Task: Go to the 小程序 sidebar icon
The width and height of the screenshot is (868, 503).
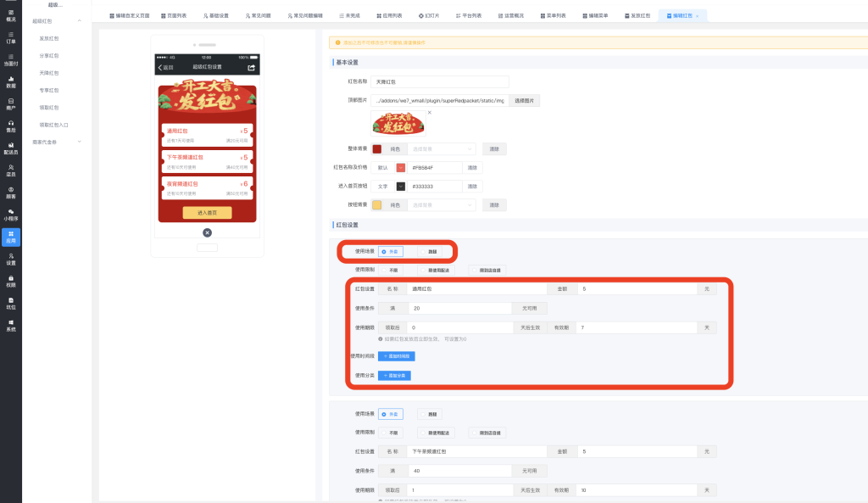Action: pyautogui.click(x=11, y=215)
